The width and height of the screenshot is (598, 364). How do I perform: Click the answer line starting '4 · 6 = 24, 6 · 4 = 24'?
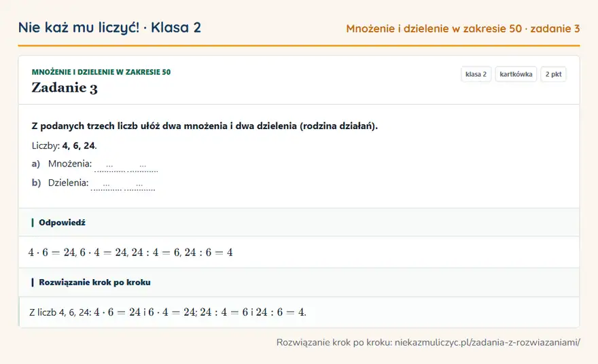130,253
